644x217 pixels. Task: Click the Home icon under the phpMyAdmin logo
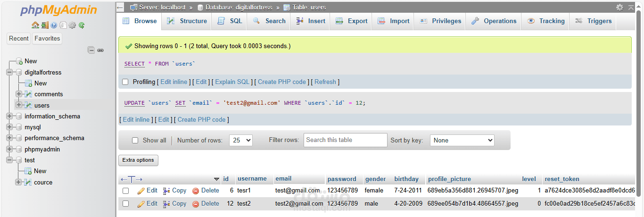tap(35, 25)
